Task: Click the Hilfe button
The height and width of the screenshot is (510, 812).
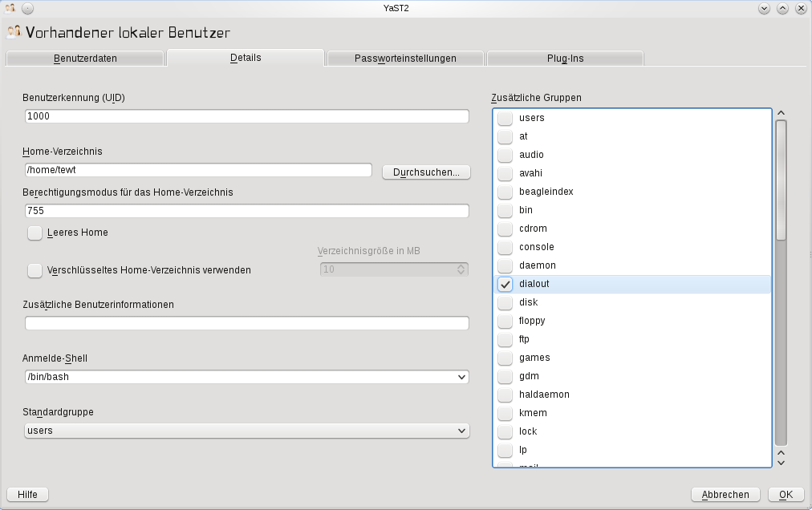Action: 27,495
